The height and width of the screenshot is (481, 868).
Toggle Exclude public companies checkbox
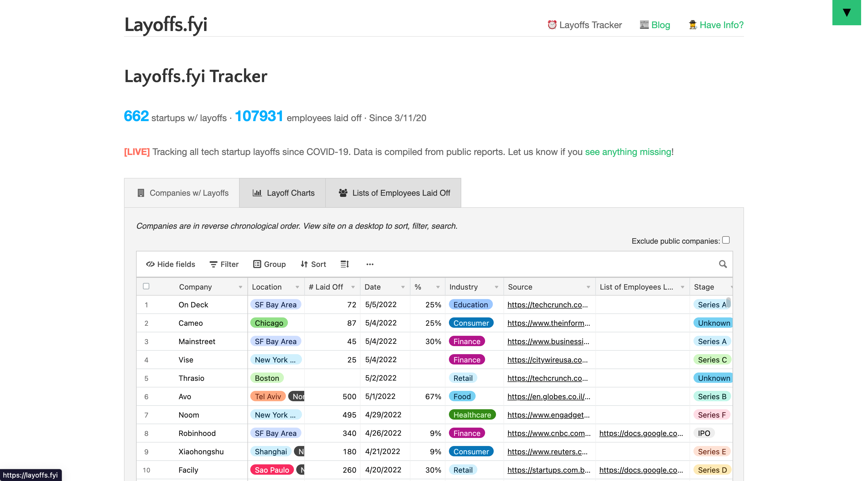pyautogui.click(x=726, y=240)
